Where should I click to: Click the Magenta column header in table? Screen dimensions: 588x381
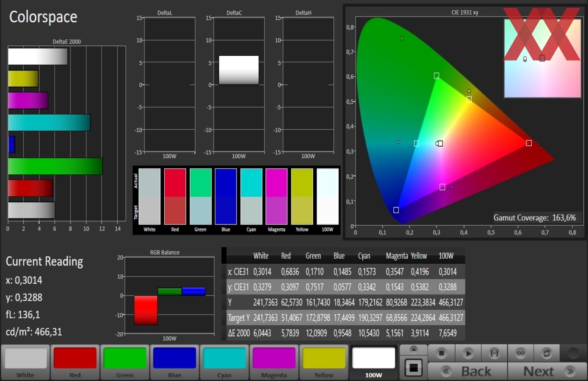pos(397,256)
